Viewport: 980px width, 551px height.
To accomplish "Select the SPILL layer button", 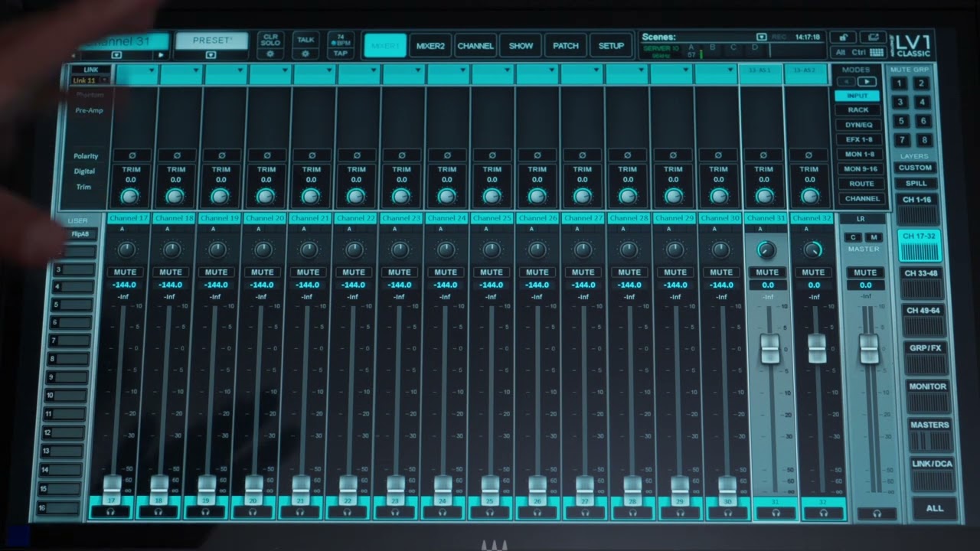I will [x=916, y=184].
